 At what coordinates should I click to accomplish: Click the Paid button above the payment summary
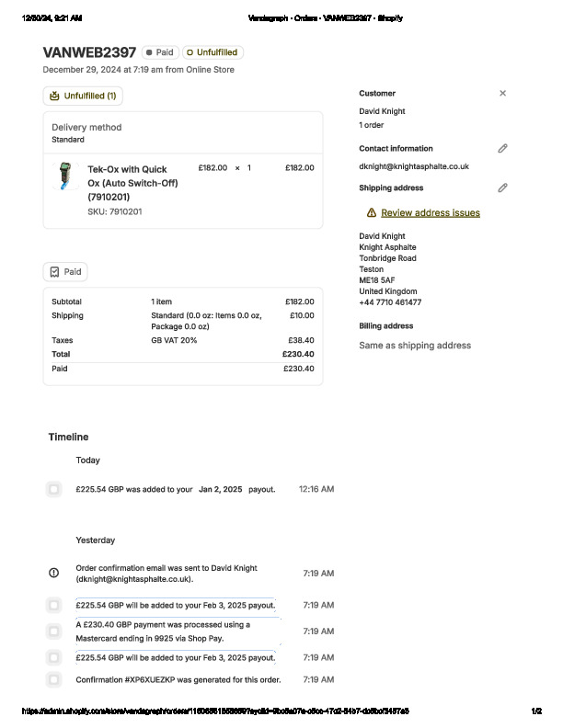[65, 272]
